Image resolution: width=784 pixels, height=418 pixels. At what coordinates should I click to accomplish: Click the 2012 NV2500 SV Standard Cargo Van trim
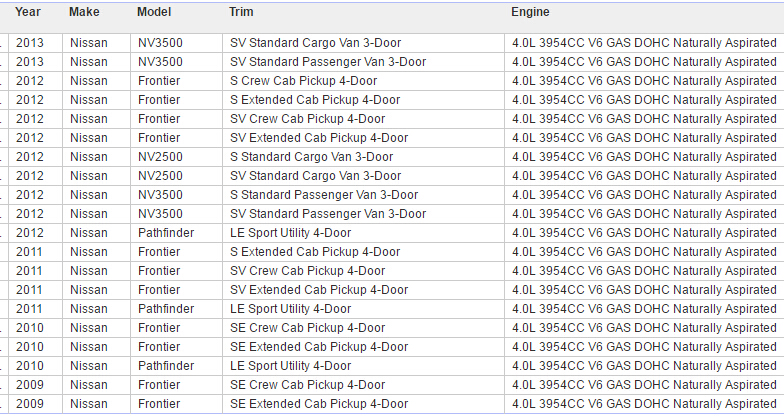315,176
